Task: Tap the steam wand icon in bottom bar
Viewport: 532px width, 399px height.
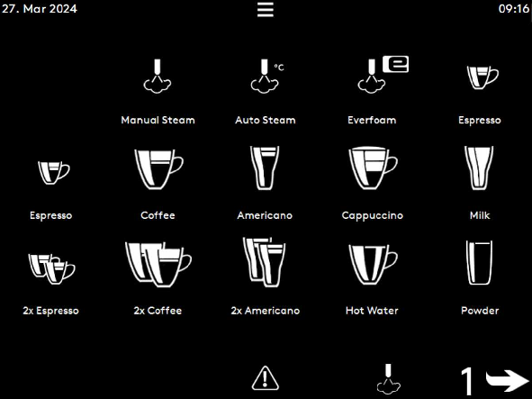Action: click(x=389, y=379)
